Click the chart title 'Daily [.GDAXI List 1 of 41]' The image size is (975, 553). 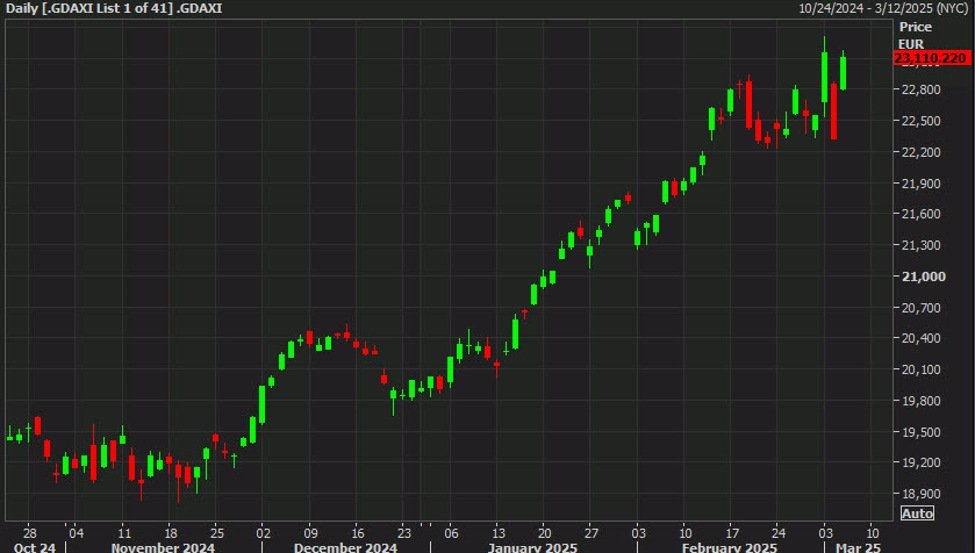pyautogui.click(x=115, y=8)
